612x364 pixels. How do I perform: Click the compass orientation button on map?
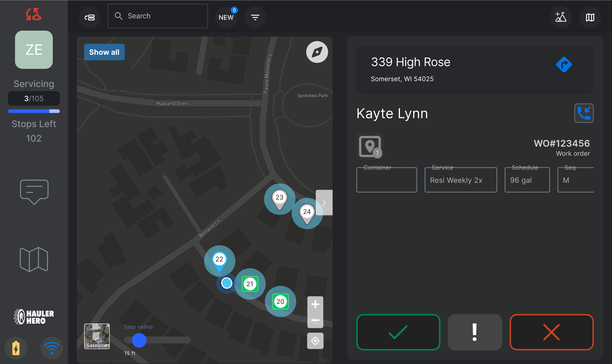317,52
